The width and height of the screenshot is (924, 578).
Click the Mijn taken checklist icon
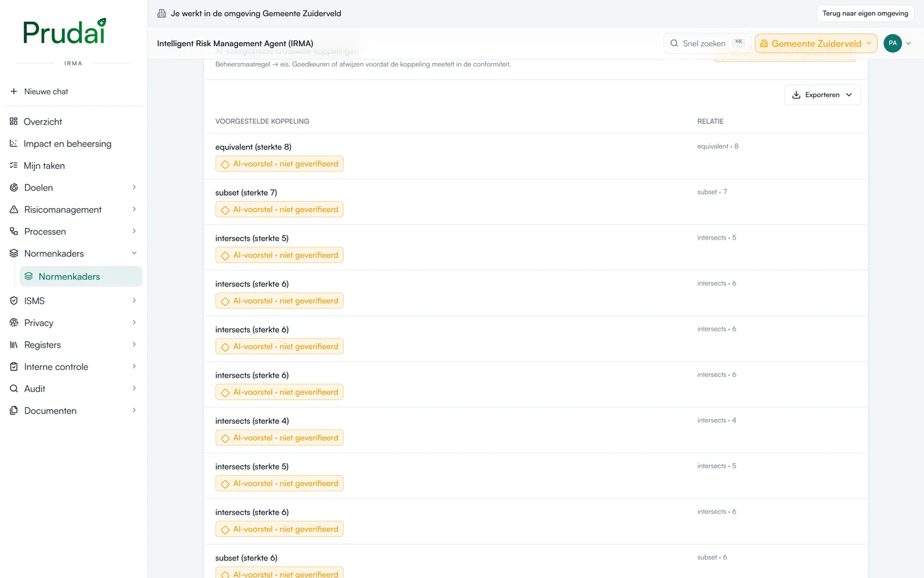pyautogui.click(x=13, y=165)
